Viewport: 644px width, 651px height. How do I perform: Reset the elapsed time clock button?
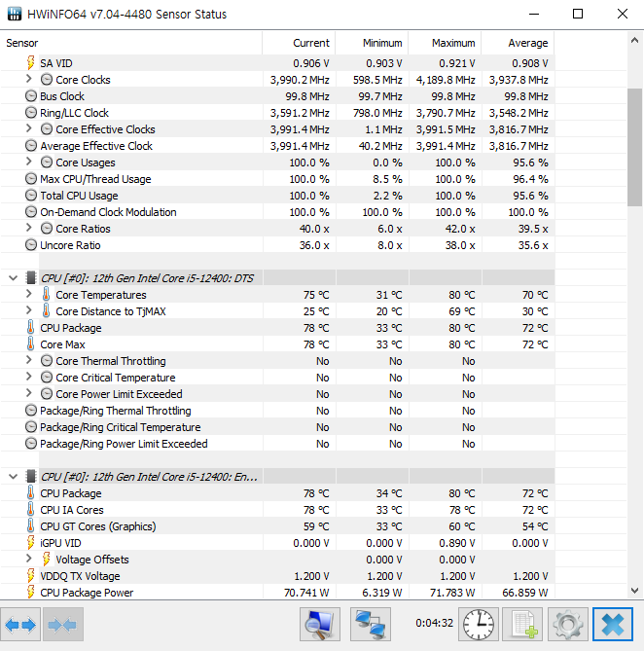coord(479,625)
